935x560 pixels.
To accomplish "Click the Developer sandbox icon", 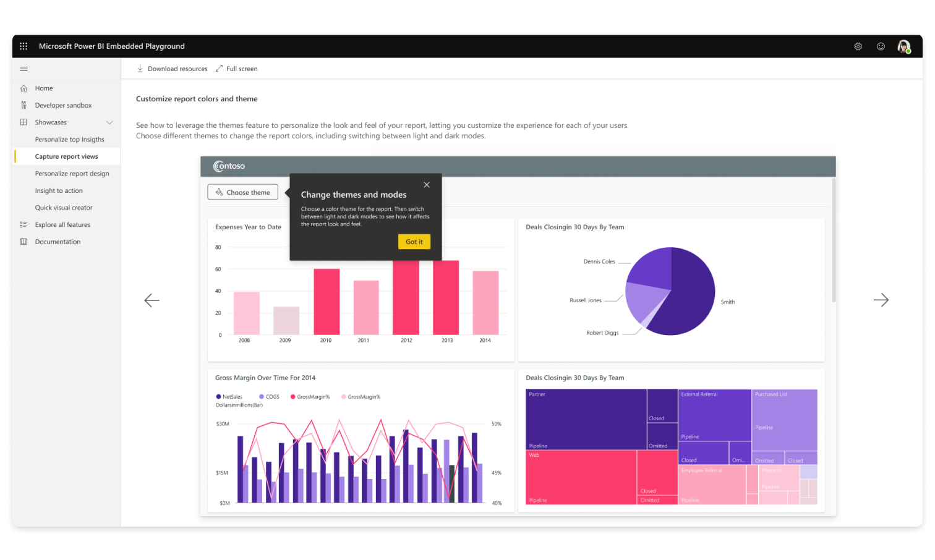I will [23, 106].
